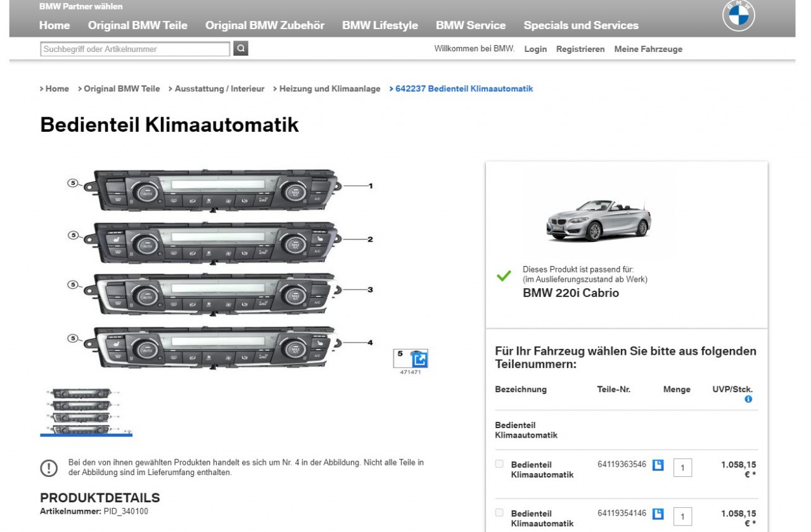Click the info icon under UVP/Stck.
The height and width of the screenshot is (532, 811).
(x=748, y=400)
